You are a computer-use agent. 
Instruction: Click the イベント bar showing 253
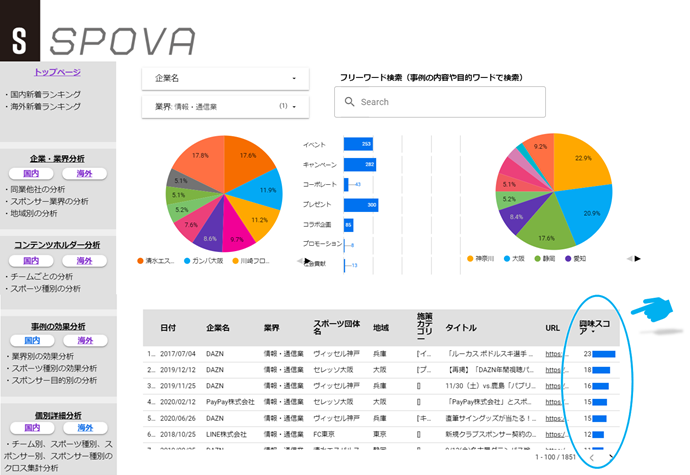[359, 144]
